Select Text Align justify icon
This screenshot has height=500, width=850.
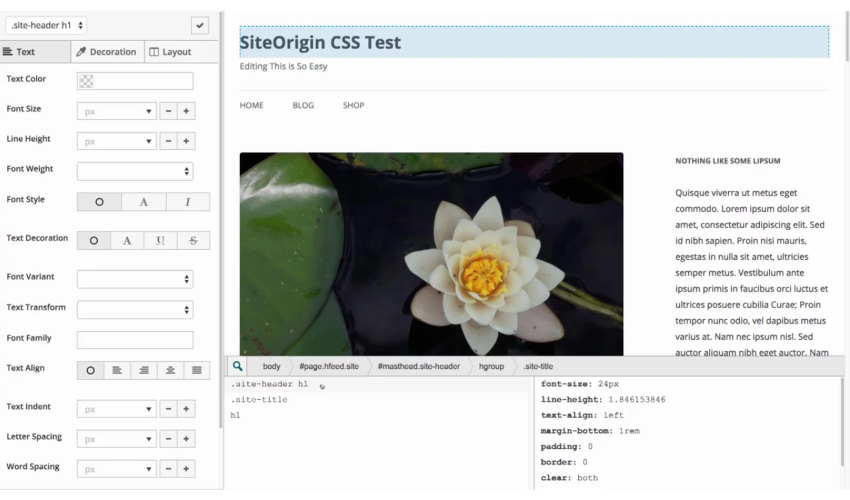[x=196, y=370]
